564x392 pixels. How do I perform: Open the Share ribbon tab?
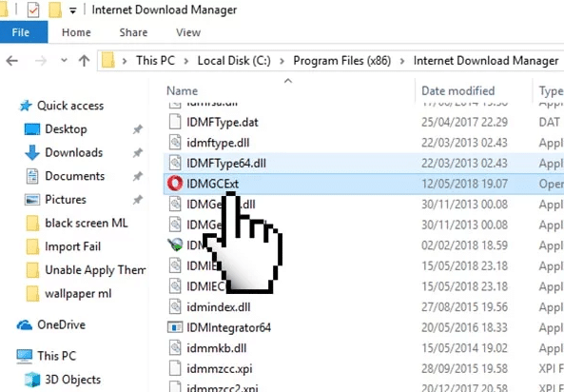133,32
